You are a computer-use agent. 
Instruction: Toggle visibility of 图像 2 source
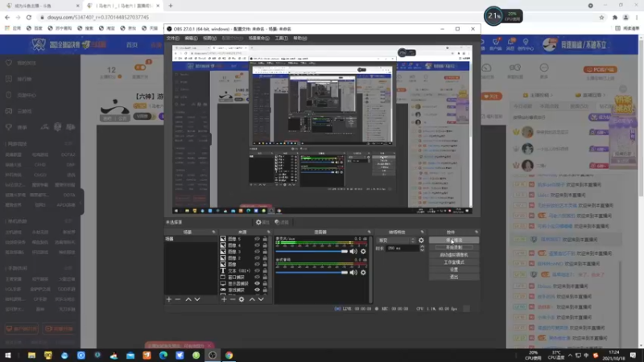point(257,257)
